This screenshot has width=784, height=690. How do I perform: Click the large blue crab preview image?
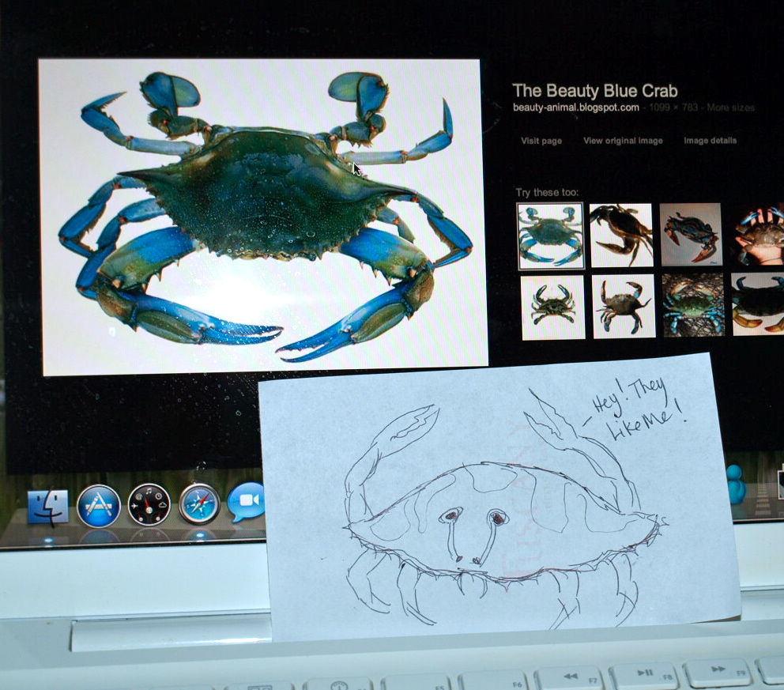click(263, 216)
